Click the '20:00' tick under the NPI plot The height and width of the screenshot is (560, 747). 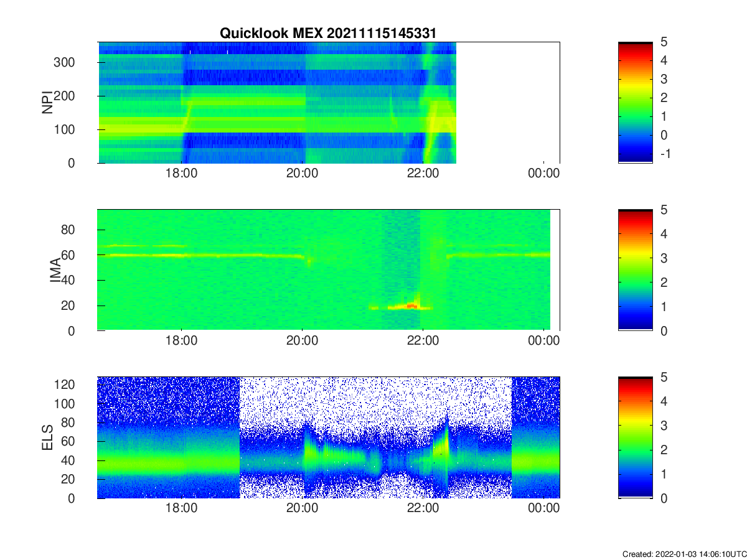point(302,174)
